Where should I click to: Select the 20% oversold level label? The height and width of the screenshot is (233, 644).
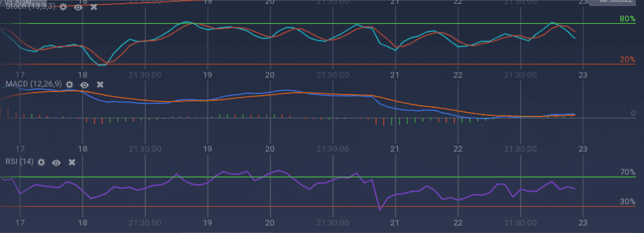pos(628,60)
